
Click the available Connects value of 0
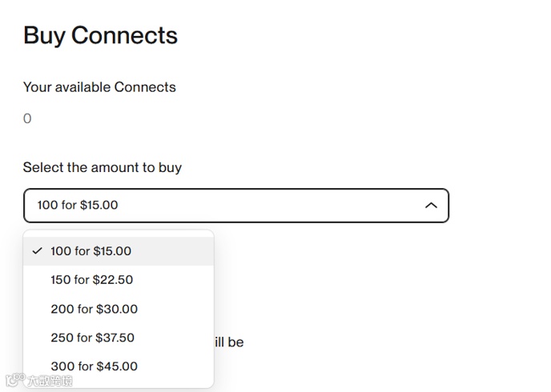pos(27,119)
